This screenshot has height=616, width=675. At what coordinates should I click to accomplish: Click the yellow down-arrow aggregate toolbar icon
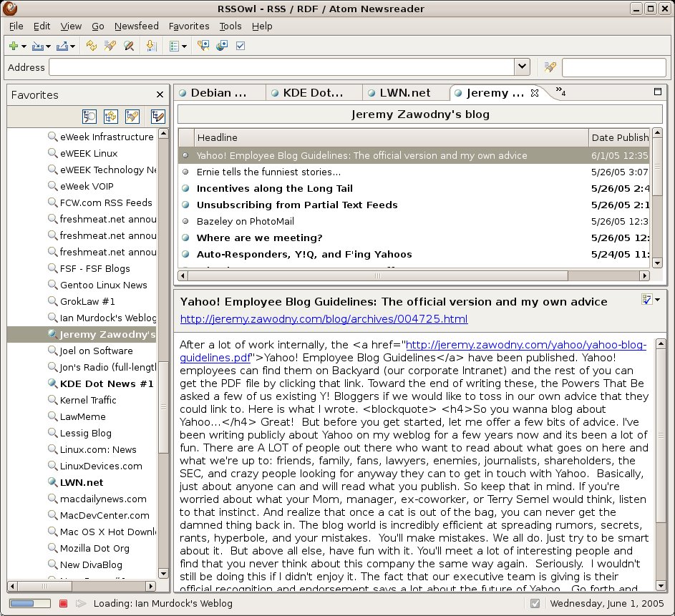(152, 46)
